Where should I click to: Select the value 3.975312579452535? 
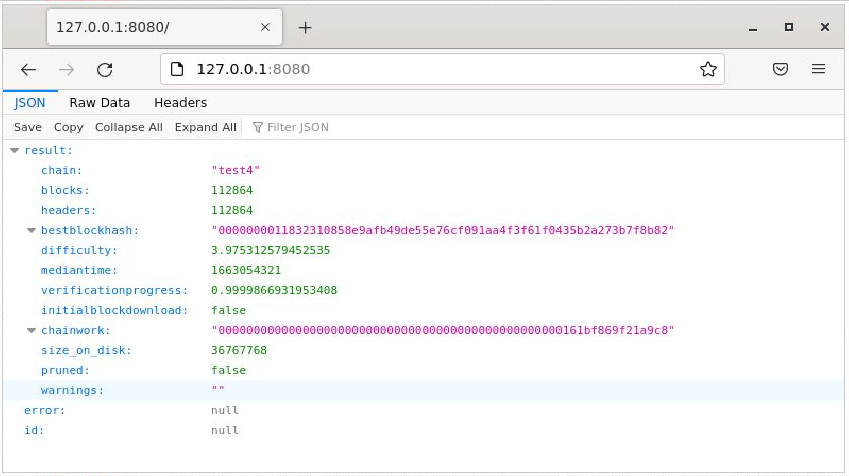(x=270, y=250)
